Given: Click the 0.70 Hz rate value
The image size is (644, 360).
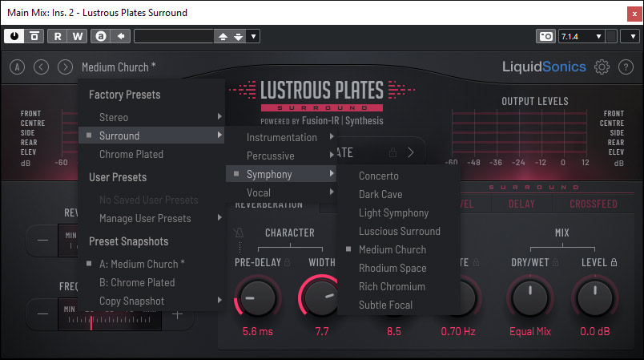Looking at the screenshot, I should 458,331.
